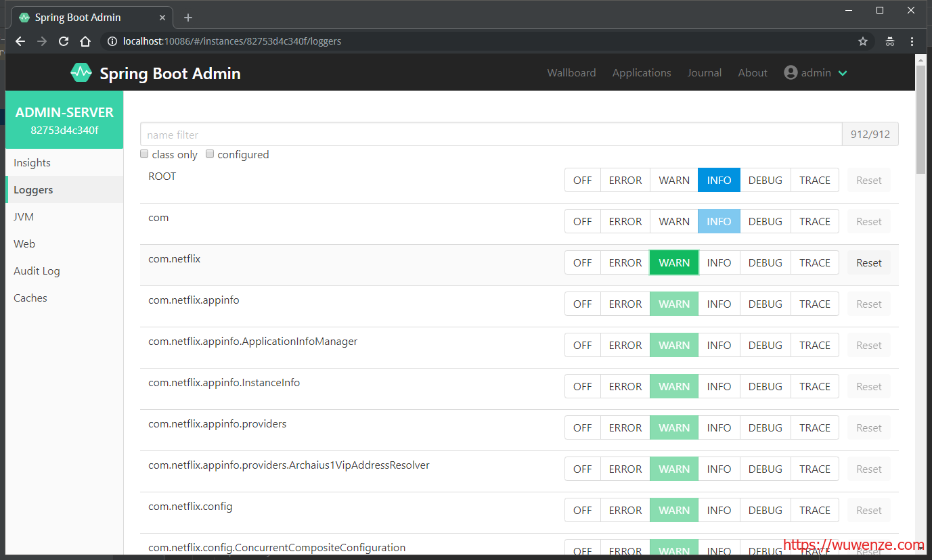Focus the name filter input field
Screen dimensions: 932x560
tap(491, 134)
